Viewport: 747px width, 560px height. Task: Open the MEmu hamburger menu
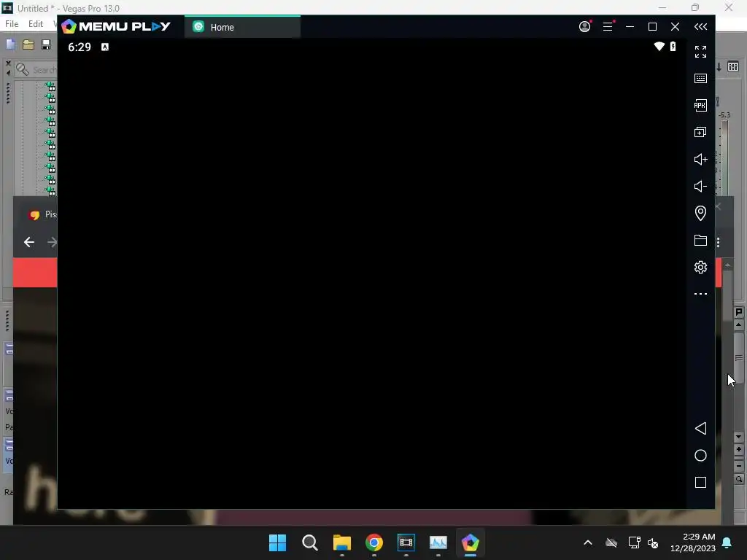tap(608, 27)
